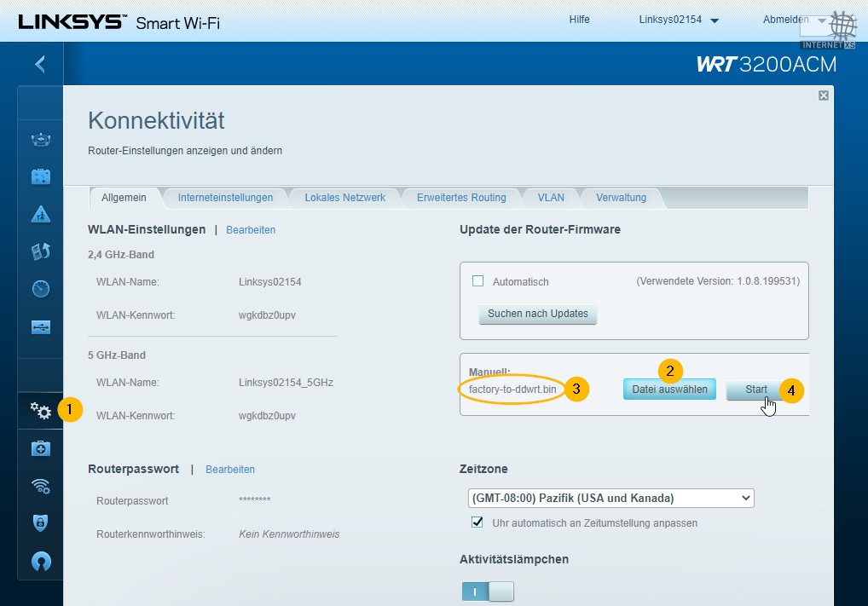Tick the Automatisch firmware update checkbox
The image size is (868, 606).
477,281
